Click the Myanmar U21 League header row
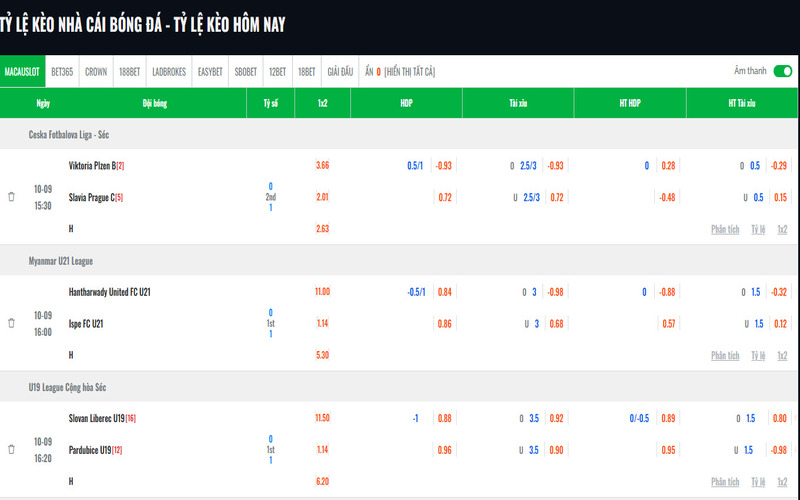 click(x=64, y=260)
